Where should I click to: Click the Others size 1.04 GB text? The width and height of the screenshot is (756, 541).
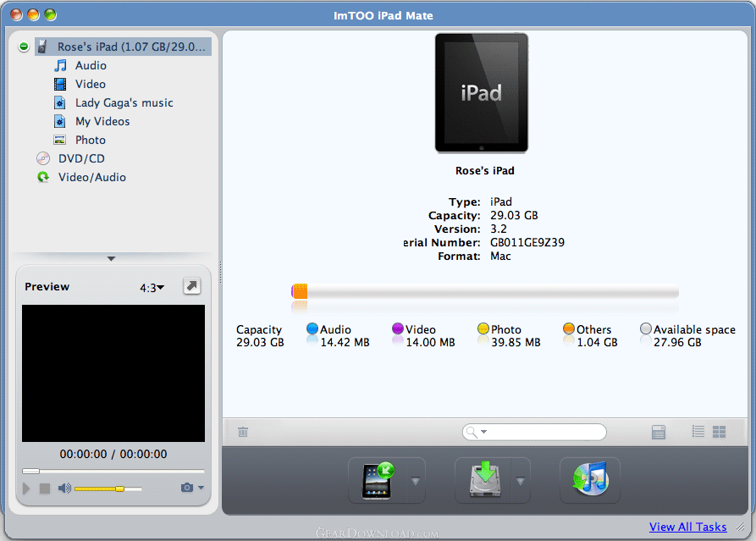pos(597,342)
